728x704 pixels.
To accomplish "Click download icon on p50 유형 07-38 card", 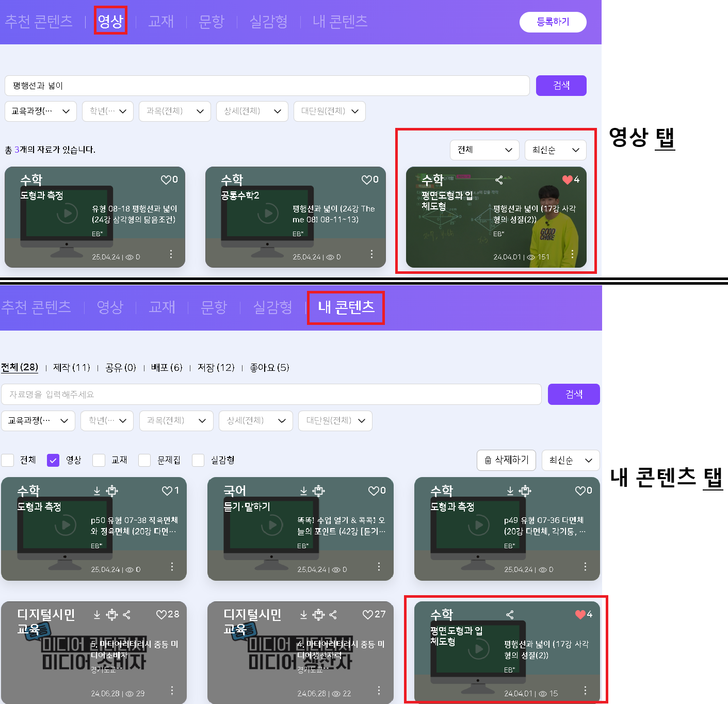I will (97, 490).
